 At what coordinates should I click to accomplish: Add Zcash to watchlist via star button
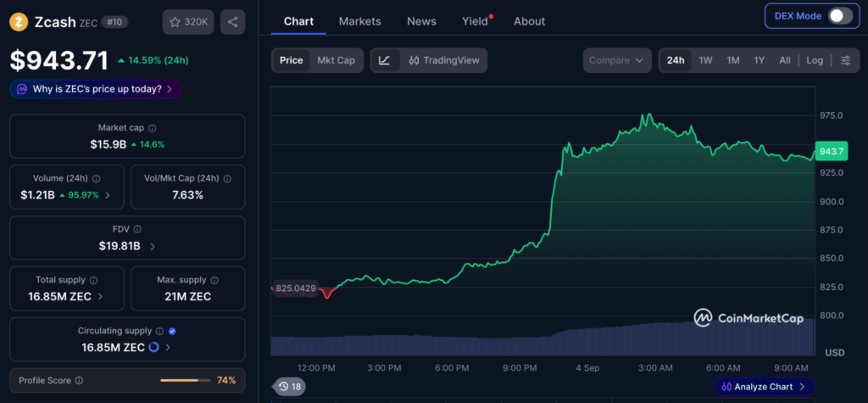click(188, 22)
